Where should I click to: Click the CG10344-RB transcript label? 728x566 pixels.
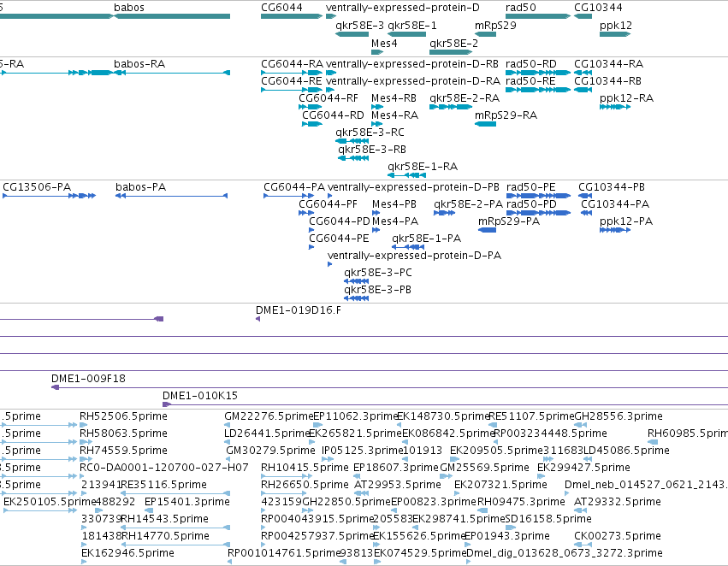[x=607, y=81]
